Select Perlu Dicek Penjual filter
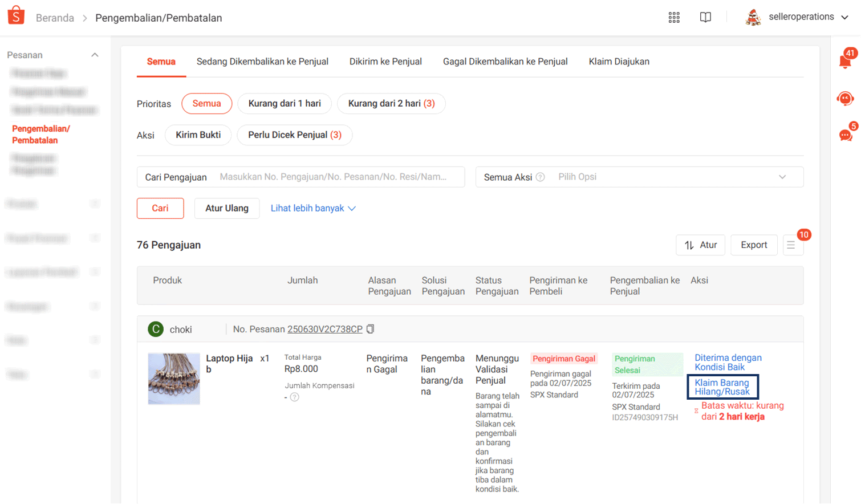The image size is (861, 504). tap(294, 135)
